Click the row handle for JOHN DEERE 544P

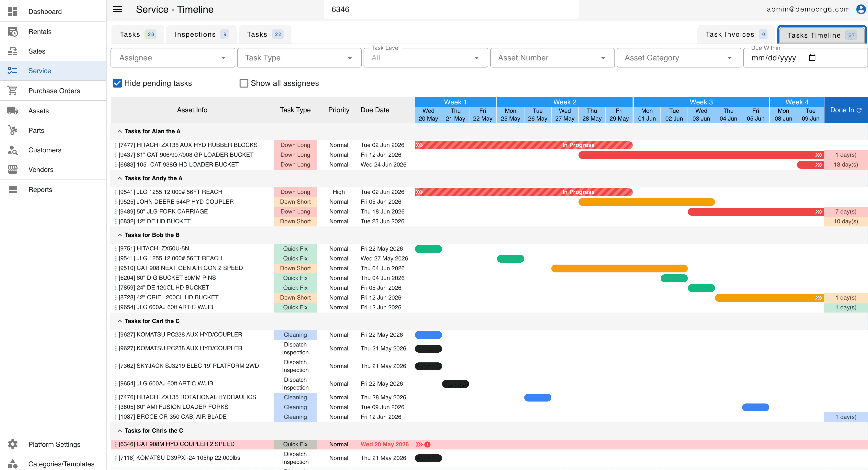[x=116, y=202]
